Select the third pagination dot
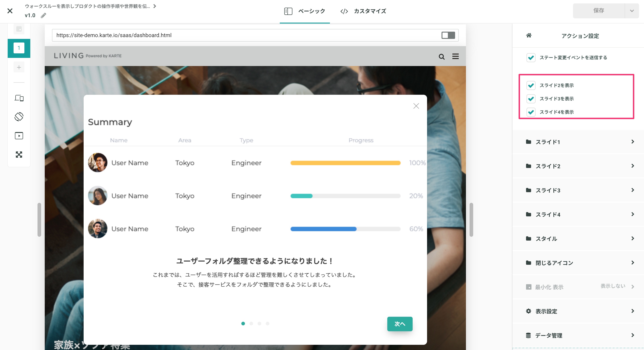The width and height of the screenshot is (644, 350). tap(259, 324)
